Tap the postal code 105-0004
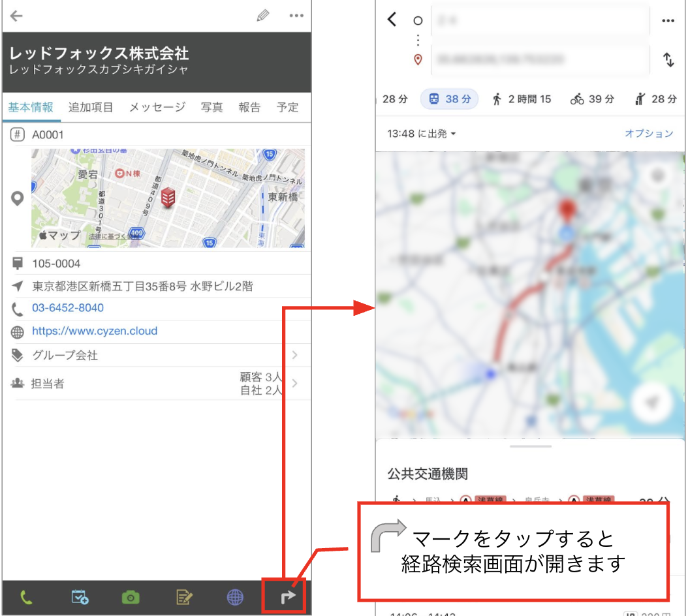688x616 pixels. tap(56, 264)
